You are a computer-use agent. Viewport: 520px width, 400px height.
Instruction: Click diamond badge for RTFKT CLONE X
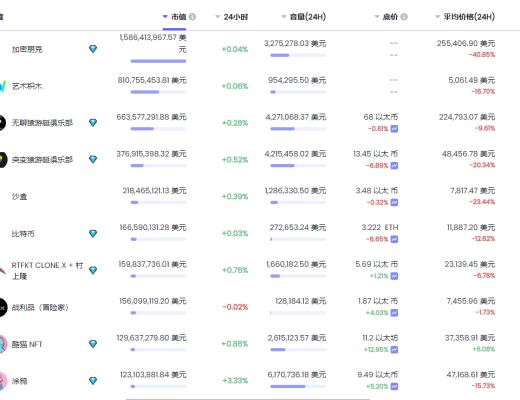click(93, 270)
